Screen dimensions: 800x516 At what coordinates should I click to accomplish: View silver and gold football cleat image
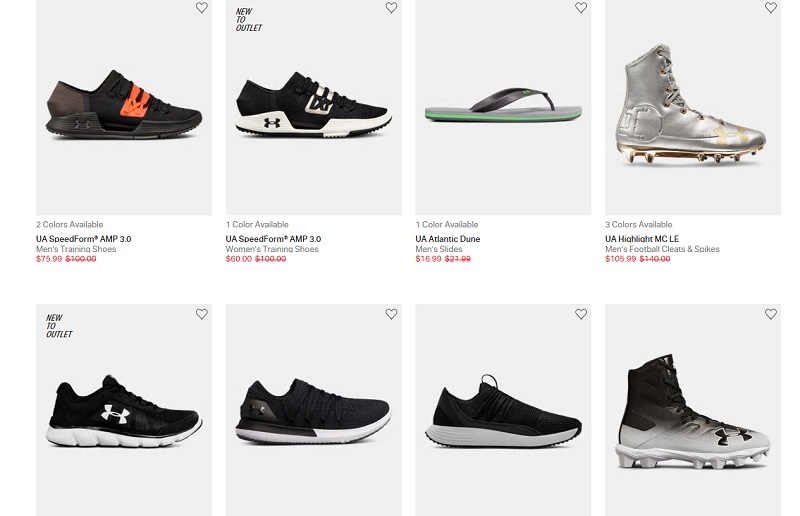pyautogui.click(x=693, y=106)
